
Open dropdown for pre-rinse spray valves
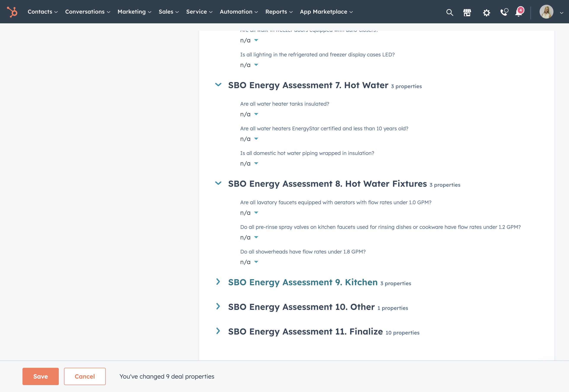tap(249, 237)
